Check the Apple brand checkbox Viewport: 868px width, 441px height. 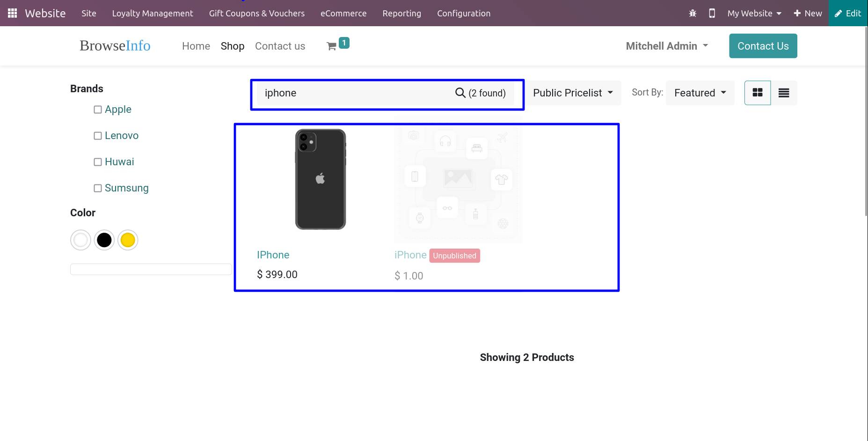click(98, 110)
